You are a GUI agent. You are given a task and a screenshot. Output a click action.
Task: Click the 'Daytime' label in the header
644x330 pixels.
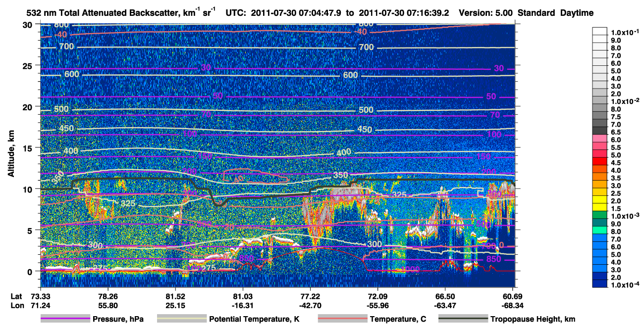click(577, 13)
